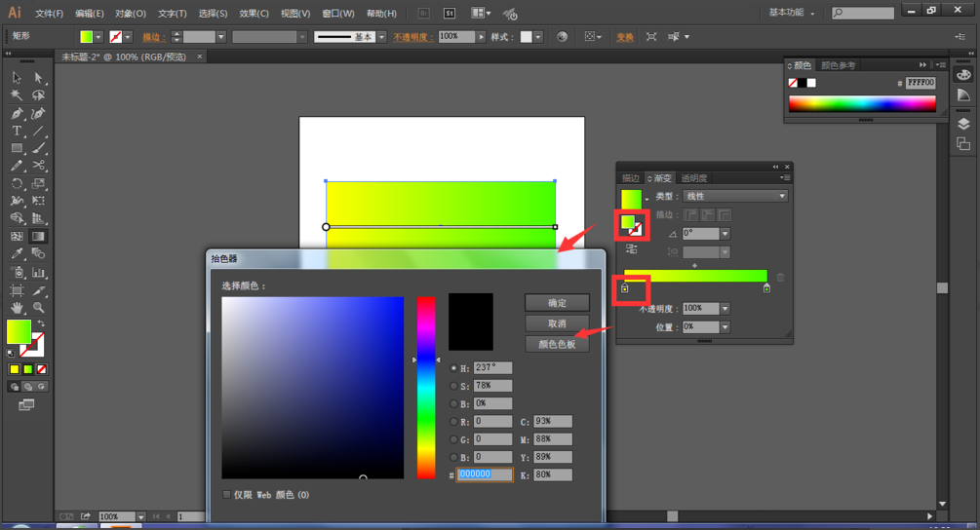Expand the gradient angle dropdown

[725, 234]
